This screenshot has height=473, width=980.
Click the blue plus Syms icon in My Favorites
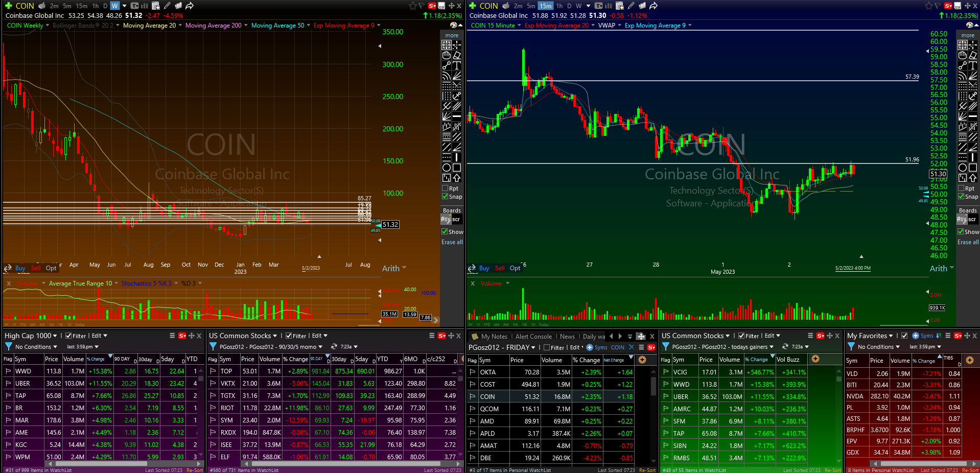point(916,336)
